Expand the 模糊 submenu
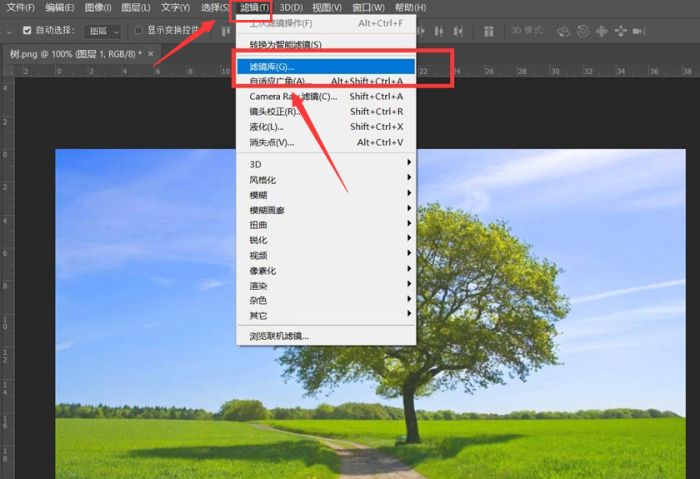The width and height of the screenshot is (700, 479). point(326,195)
